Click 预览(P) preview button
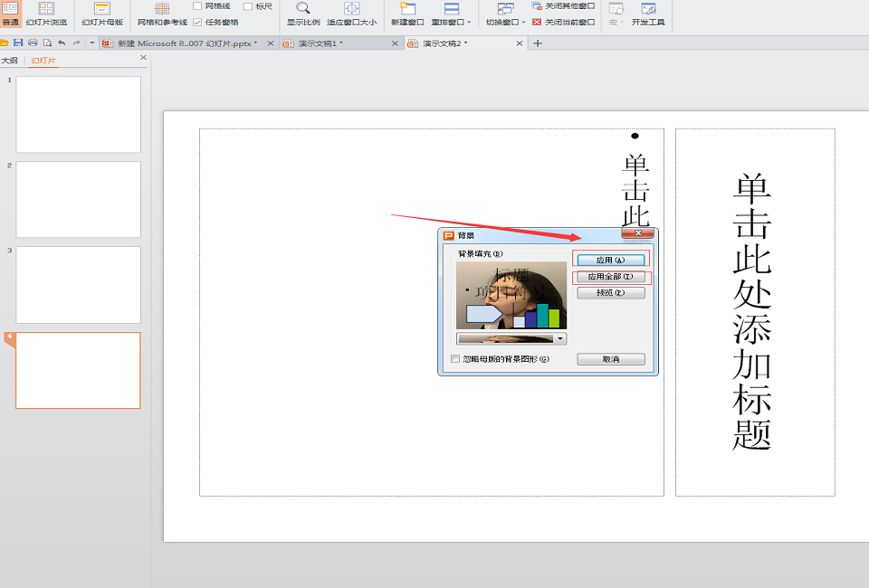Image resolution: width=869 pixels, height=588 pixels. pyautogui.click(x=611, y=293)
